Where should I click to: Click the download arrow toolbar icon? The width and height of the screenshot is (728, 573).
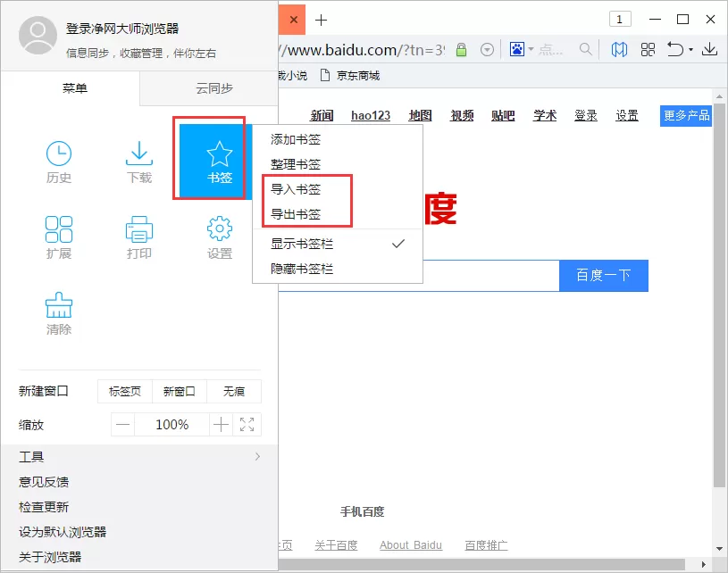point(709,49)
